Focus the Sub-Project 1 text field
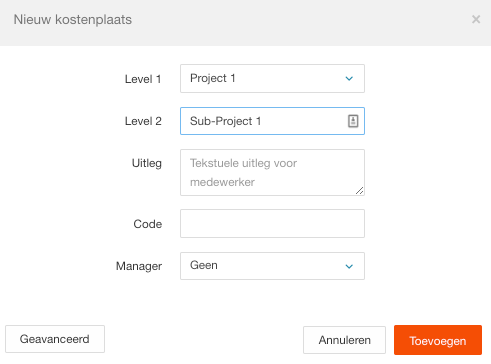Viewport: 491px width, 364px height. [272, 121]
